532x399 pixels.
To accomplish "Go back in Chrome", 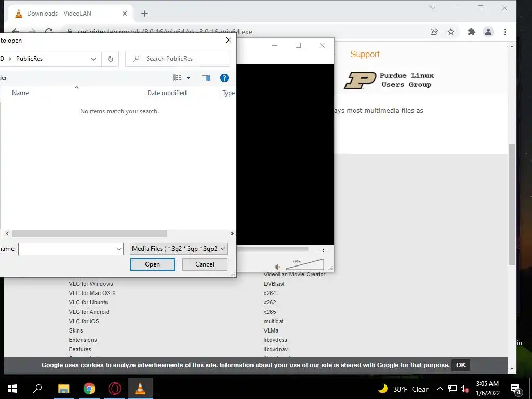I will (16, 31).
